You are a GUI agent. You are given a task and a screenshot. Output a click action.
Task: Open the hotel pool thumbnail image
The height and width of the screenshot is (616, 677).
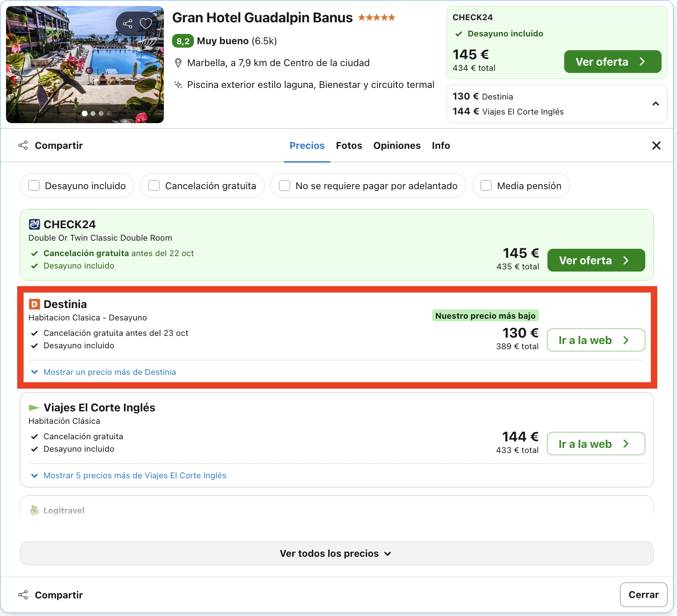tap(85, 64)
